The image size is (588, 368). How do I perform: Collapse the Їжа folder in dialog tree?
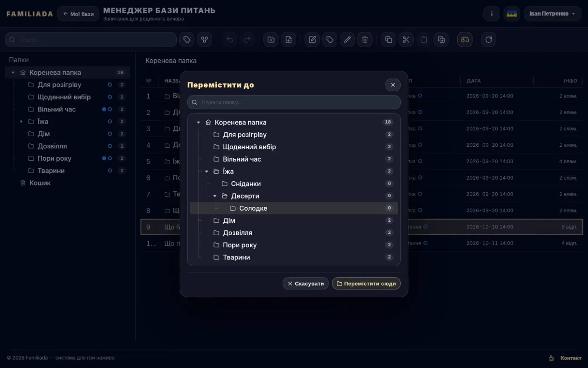coord(207,172)
